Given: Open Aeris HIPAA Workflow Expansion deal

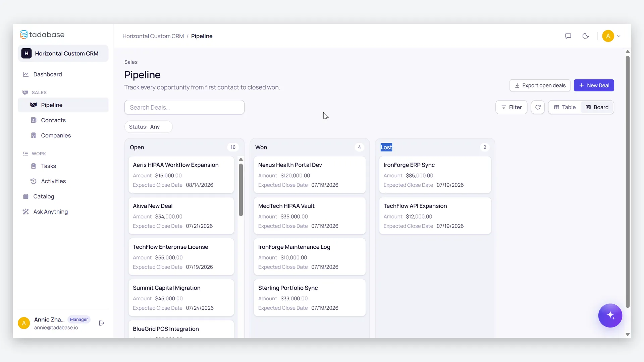Looking at the screenshot, I should pyautogui.click(x=181, y=175).
